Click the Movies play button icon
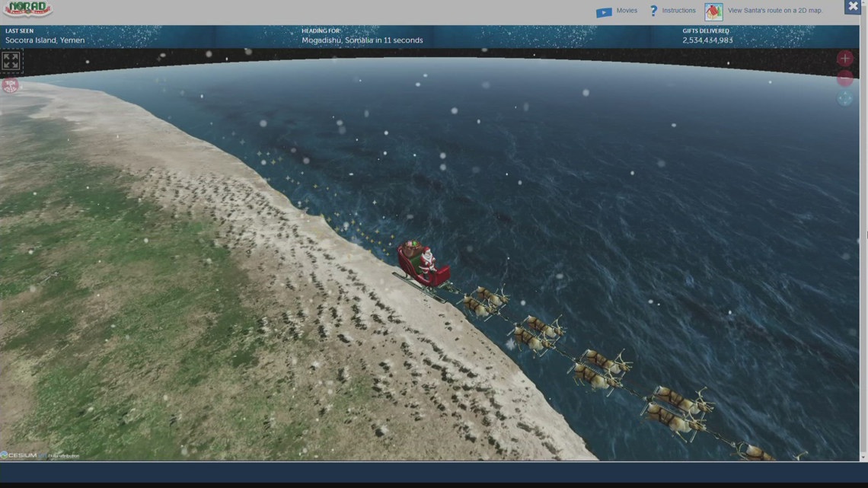This screenshot has width=868, height=488. tap(604, 11)
